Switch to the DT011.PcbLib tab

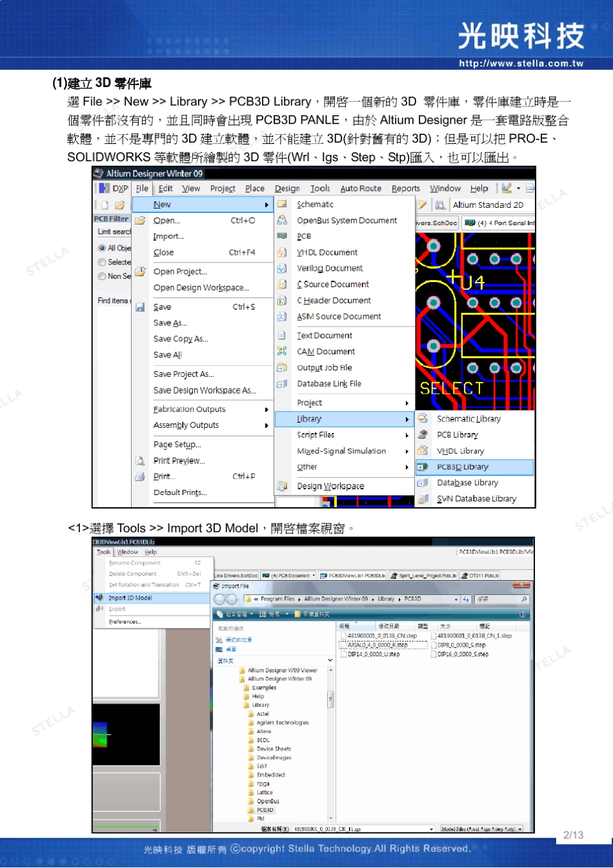point(480,575)
